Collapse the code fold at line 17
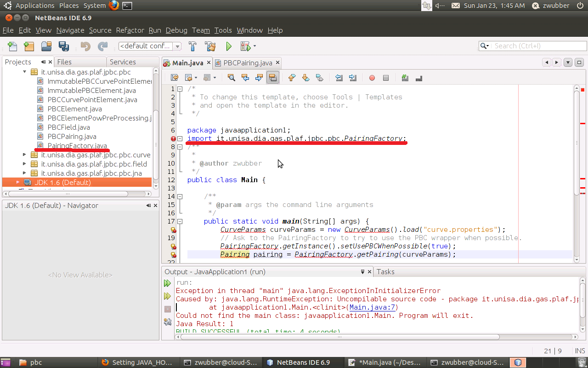This screenshot has height=368, width=588. click(181, 221)
